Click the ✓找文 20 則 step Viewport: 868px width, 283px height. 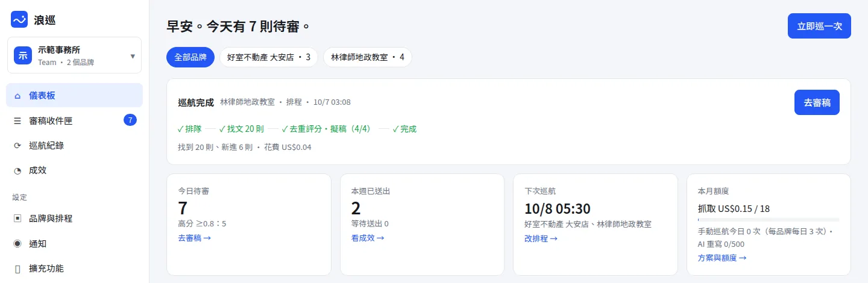pos(242,129)
